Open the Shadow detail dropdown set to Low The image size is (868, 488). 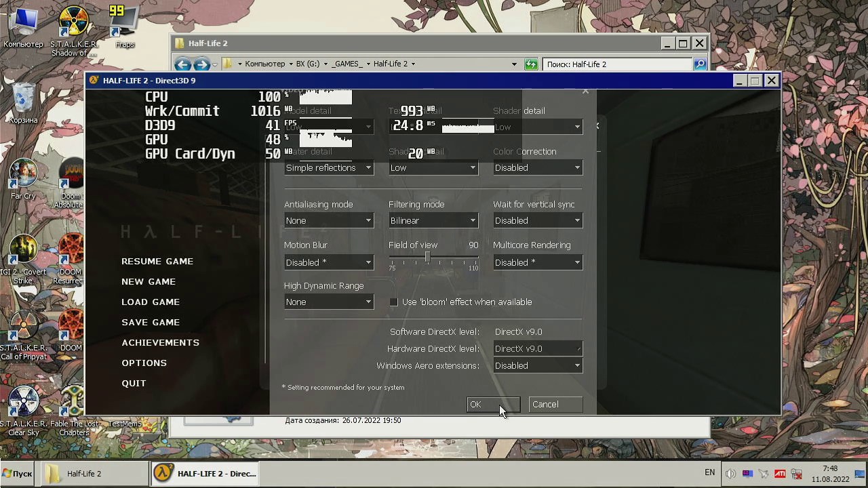click(433, 167)
